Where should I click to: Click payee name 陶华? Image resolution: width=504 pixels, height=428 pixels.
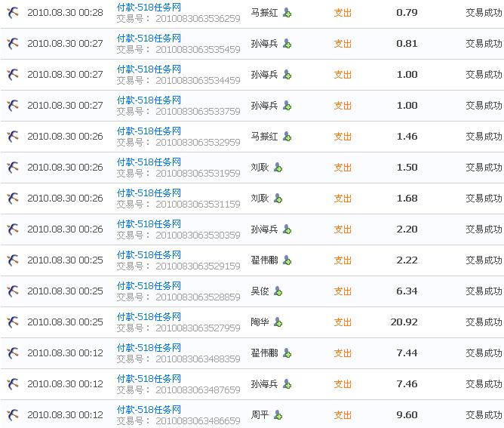point(260,322)
